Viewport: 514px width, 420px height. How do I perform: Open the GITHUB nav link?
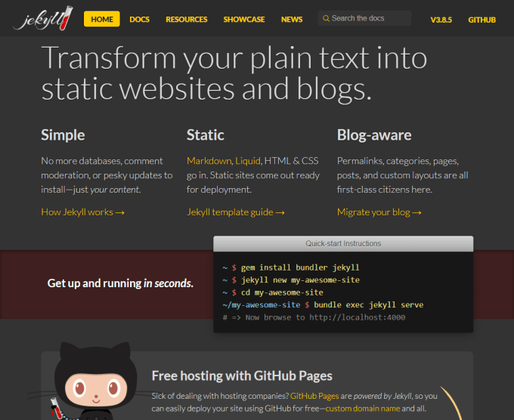[x=482, y=20]
